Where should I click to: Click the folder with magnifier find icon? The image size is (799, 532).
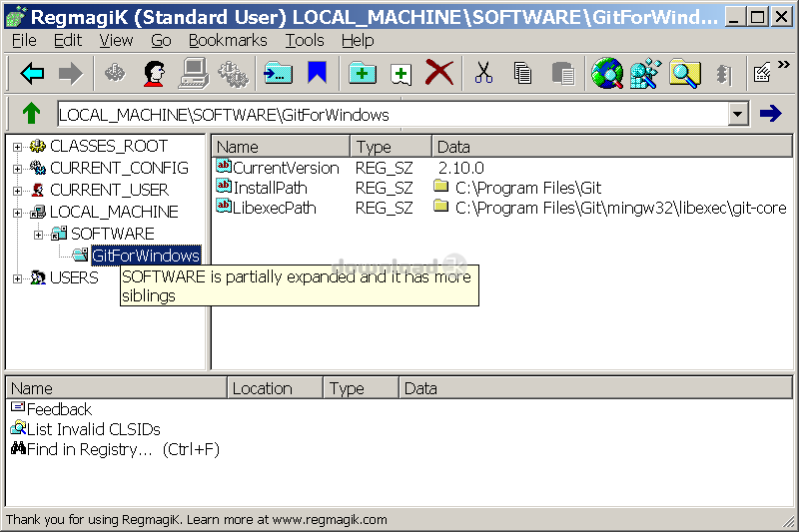[685, 73]
